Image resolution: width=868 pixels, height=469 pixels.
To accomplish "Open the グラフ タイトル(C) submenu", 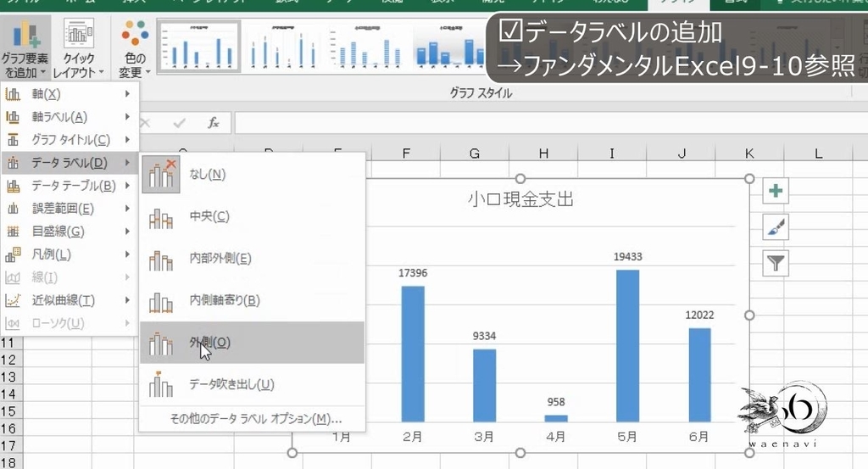I will coord(70,140).
